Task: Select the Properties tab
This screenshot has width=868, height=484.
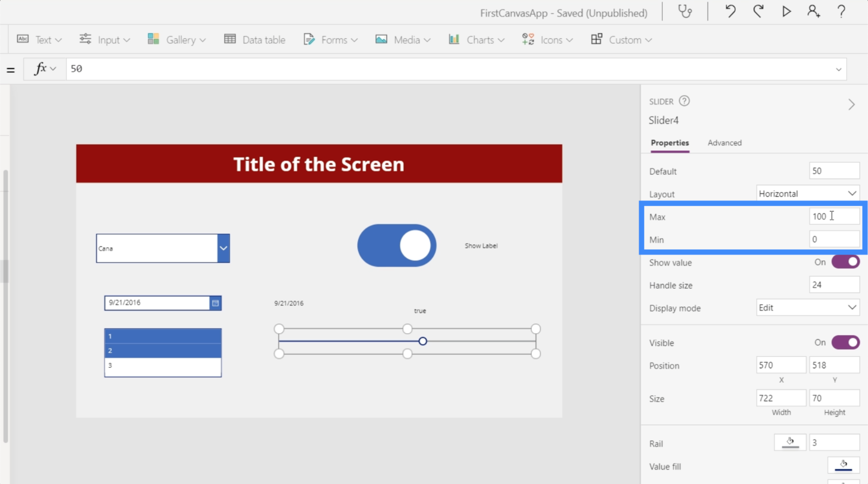Action: [670, 143]
